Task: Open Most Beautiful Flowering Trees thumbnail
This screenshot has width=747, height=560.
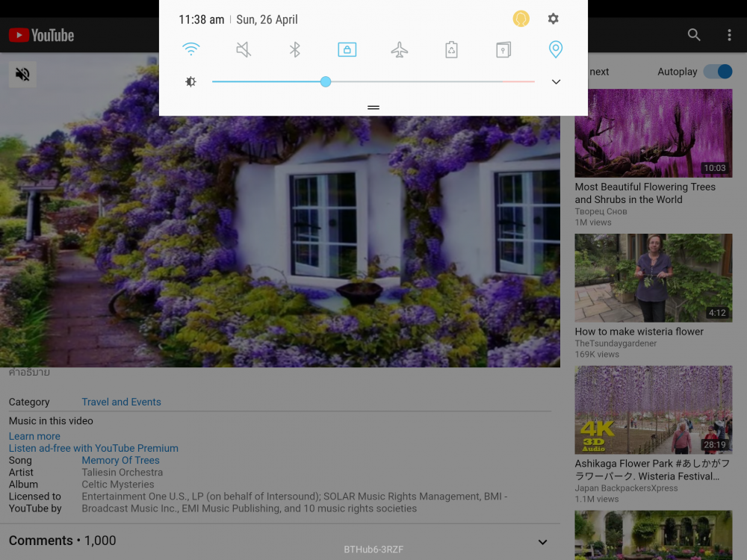Action: [x=653, y=134]
